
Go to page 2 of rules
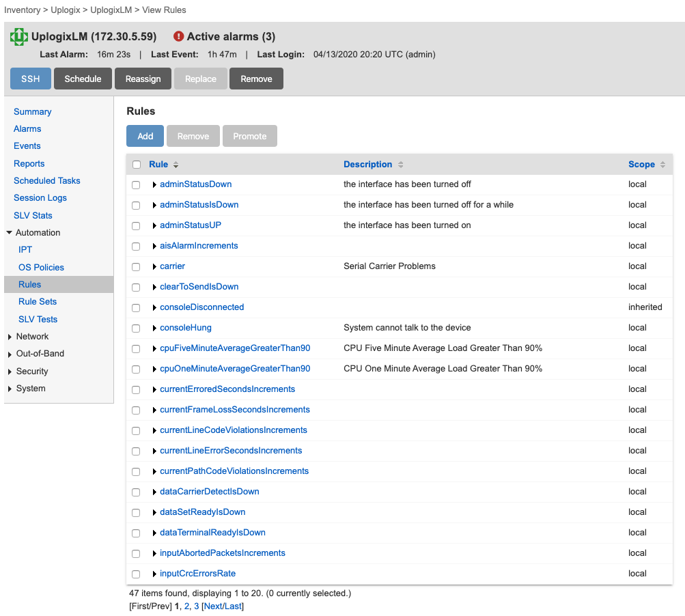186,606
